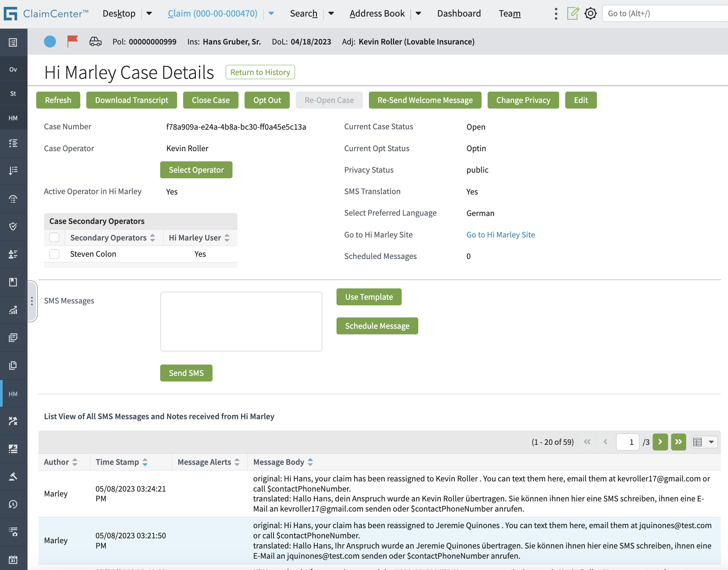
Task: Click the car icon in the claim info bar
Action: [x=95, y=41]
